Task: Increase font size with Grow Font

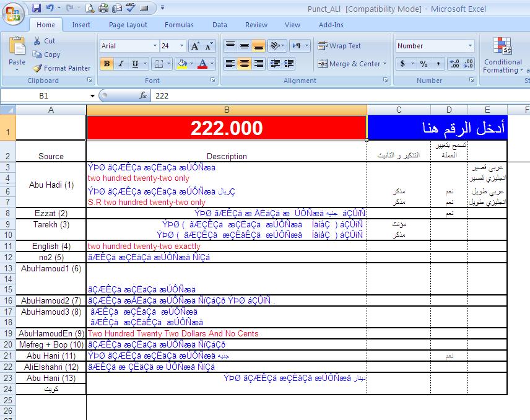Action: (195, 46)
